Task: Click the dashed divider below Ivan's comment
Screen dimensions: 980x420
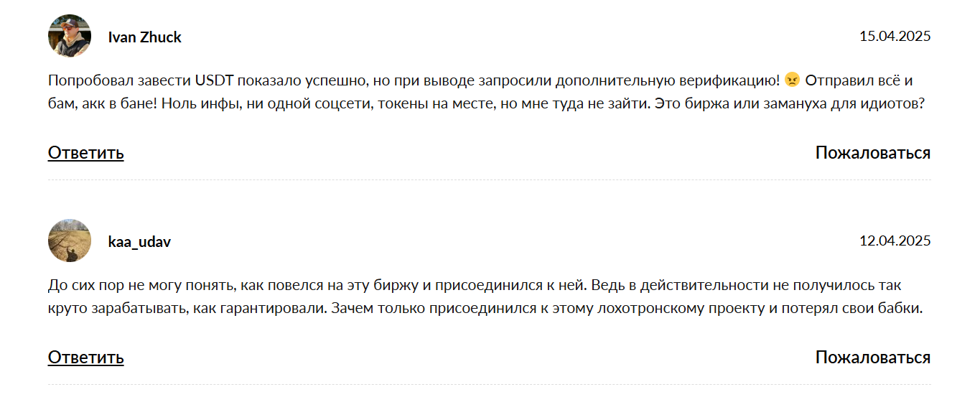Action: (x=490, y=179)
